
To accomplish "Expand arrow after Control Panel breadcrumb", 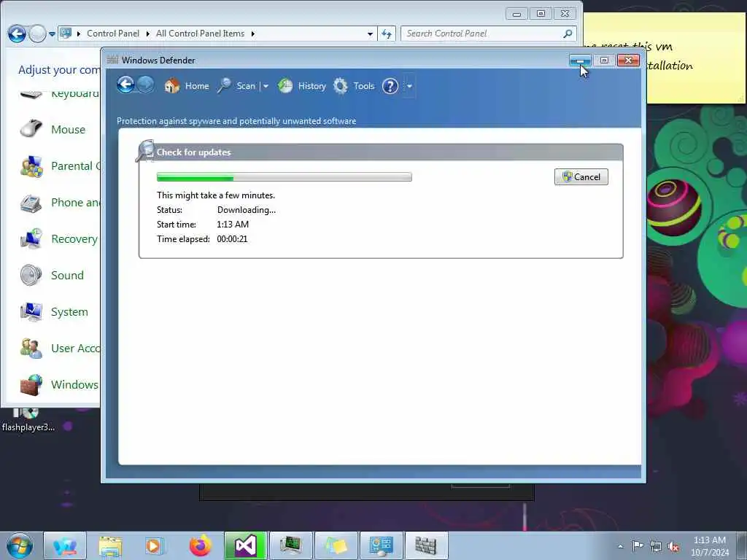I will 147,34.
